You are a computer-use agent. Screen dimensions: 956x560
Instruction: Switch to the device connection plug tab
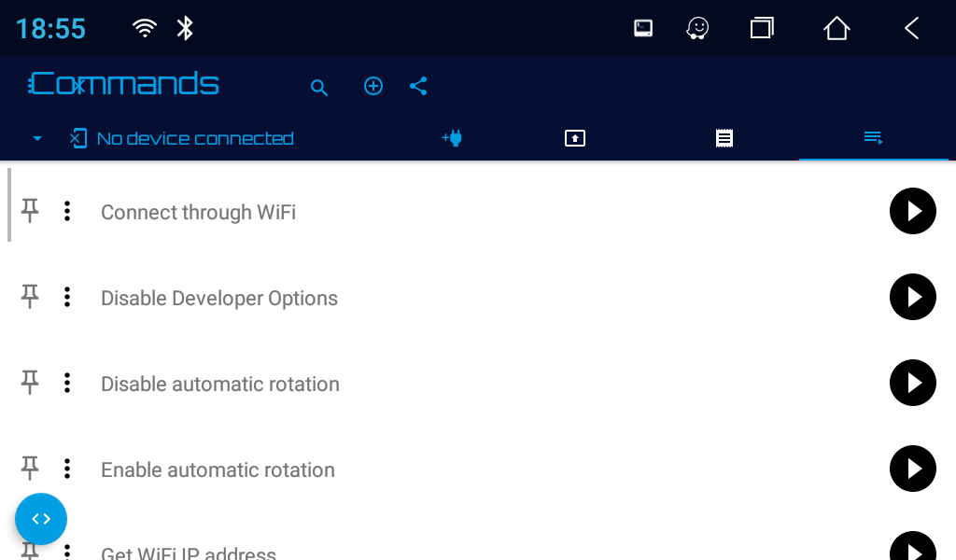click(452, 137)
